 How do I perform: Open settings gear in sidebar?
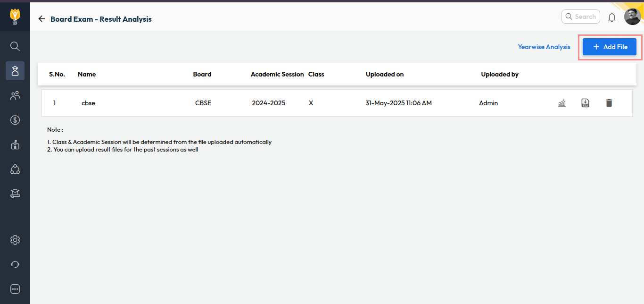coord(15,240)
